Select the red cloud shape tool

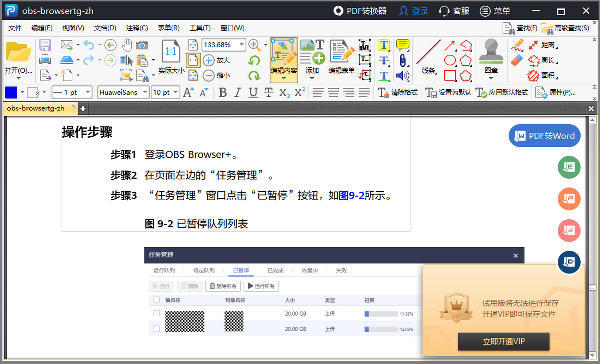click(x=466, y=75)
